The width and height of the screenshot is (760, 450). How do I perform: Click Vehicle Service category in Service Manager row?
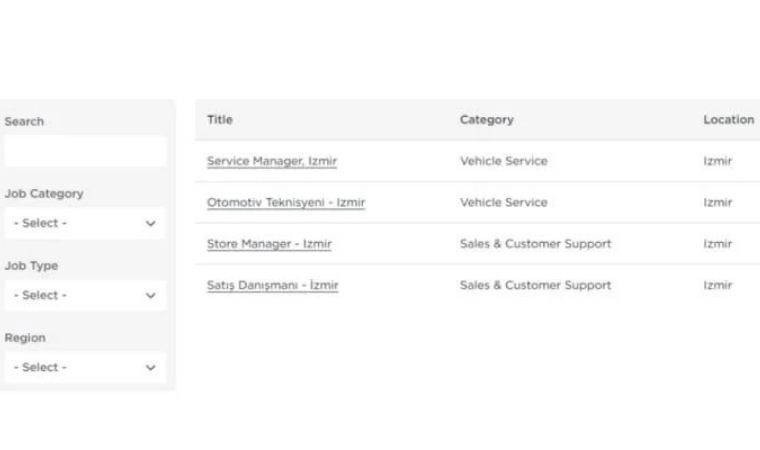point(504,161)
